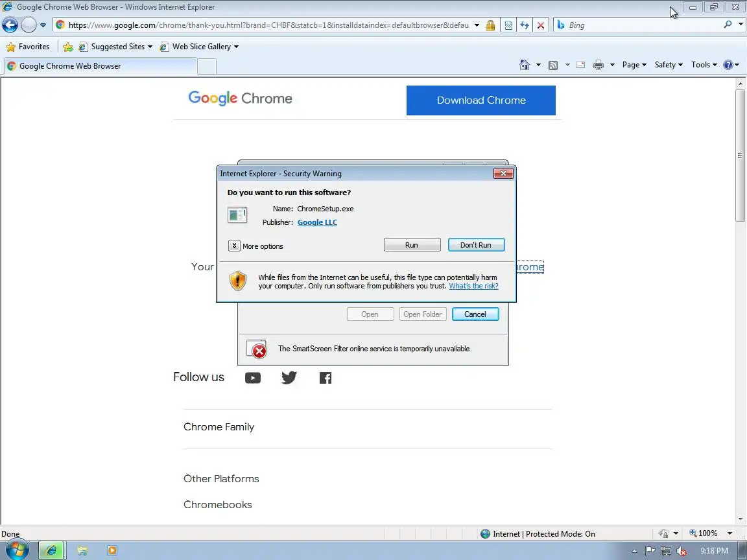The image size is (747, 560).
Task: Click the RSS Feeds icon
Action: (553, 65)
